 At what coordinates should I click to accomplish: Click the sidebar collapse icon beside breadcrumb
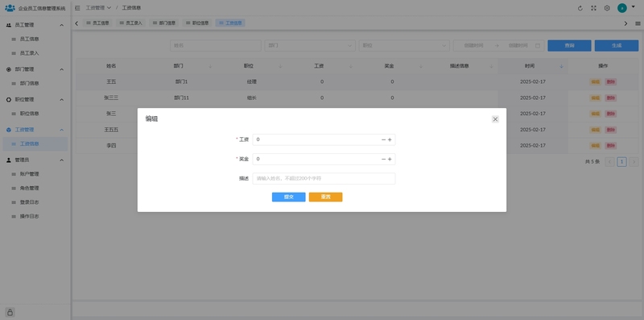pyautogui.click(x=77, y=8)
